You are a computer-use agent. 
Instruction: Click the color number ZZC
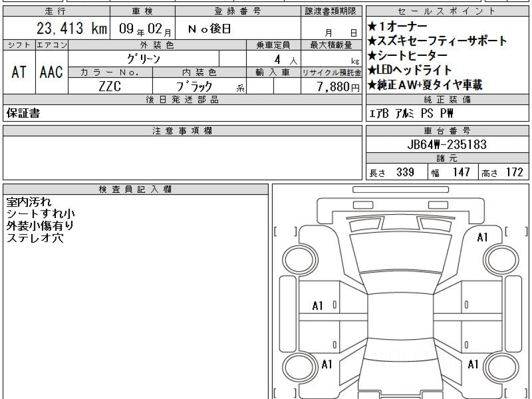pos(110,86)
